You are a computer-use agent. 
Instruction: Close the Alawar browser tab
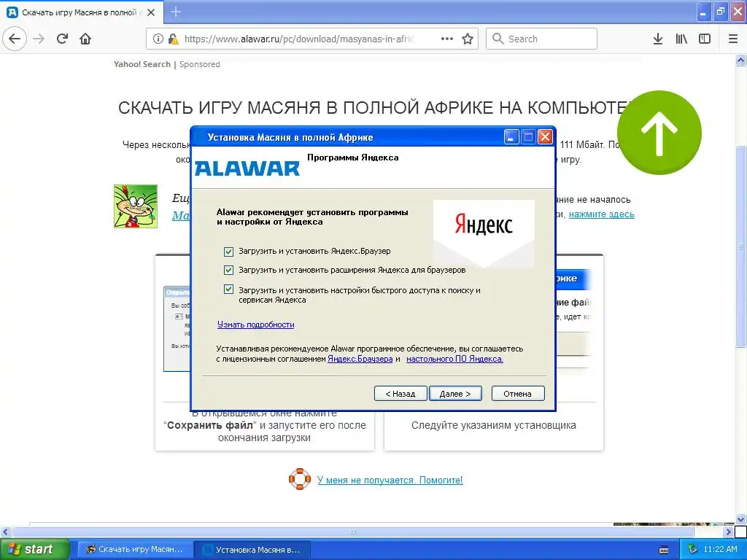(151, 12)
